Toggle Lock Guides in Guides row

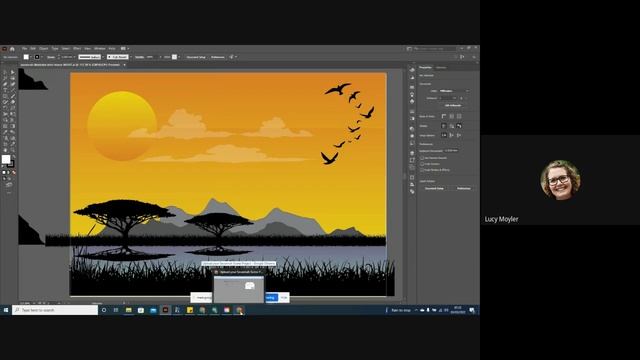click(451, 126)
